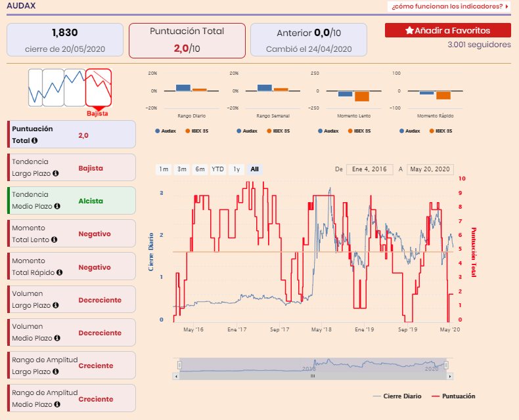The width and height of the screenshot is (519, 420).
Task: Click the Audax blue bar in Rango Semanal
Action: (265, 88)
